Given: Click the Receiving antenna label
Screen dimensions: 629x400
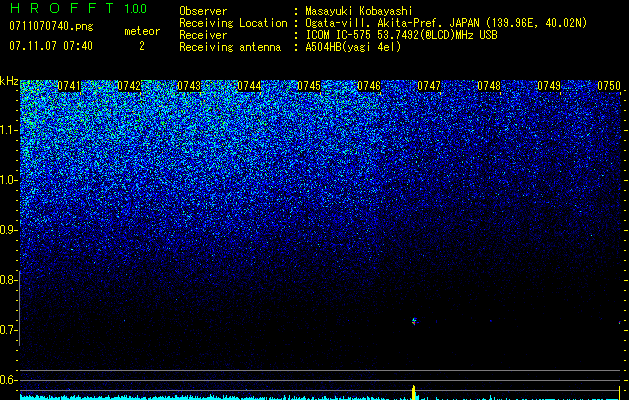Looking at the screenshot, I should tap(230, 47).
